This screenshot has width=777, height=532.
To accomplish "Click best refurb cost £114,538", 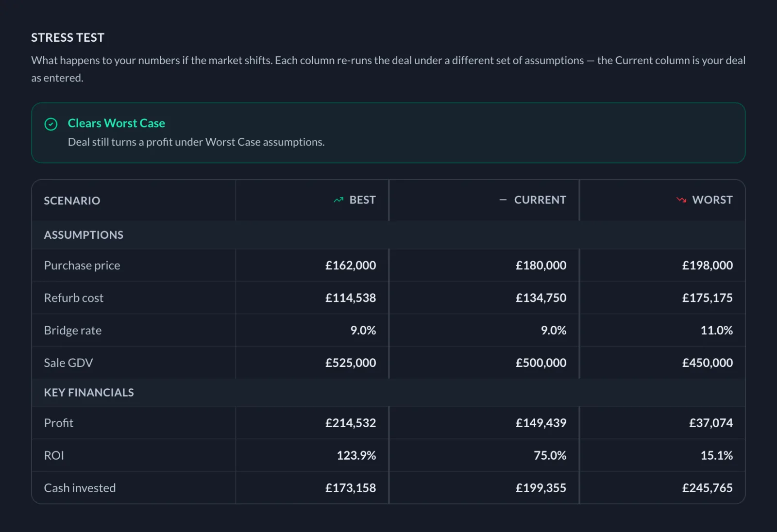I will tap(351, 298).
